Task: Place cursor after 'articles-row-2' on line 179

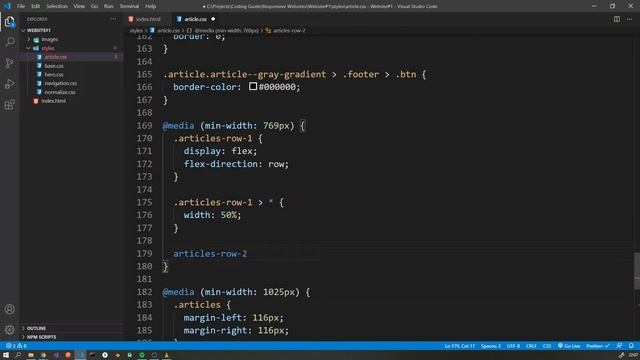Action: coord(248,253)
